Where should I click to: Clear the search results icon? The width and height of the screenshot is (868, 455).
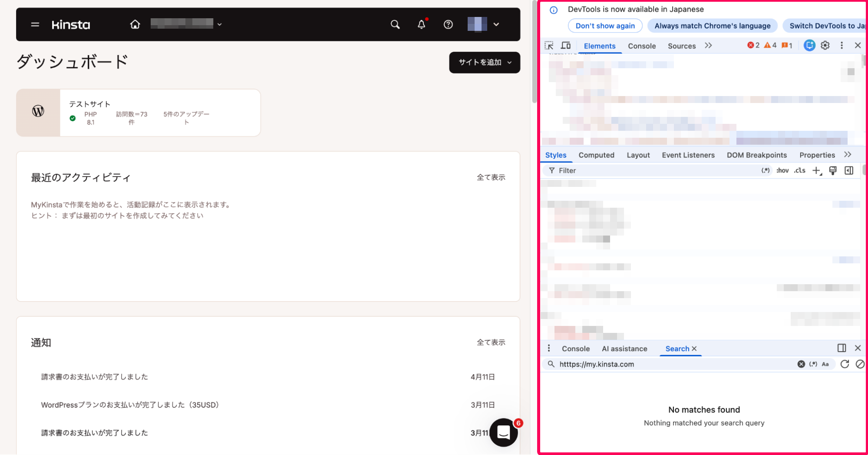coord(860,364)
